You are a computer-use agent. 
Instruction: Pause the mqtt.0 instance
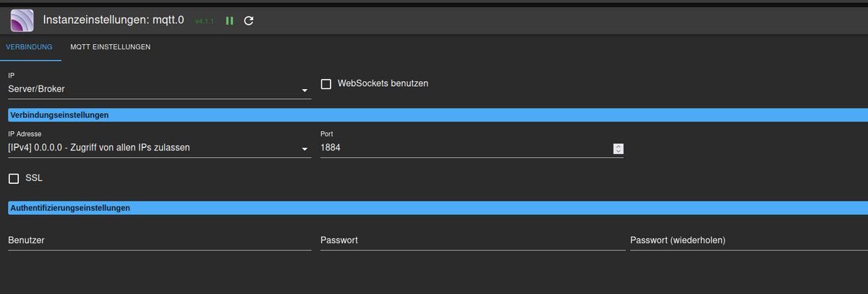230,21
